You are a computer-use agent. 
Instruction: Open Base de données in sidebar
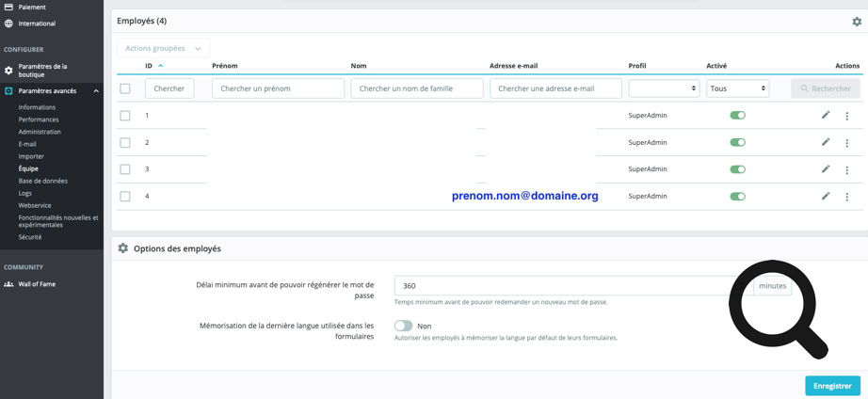tap(43, 181)
